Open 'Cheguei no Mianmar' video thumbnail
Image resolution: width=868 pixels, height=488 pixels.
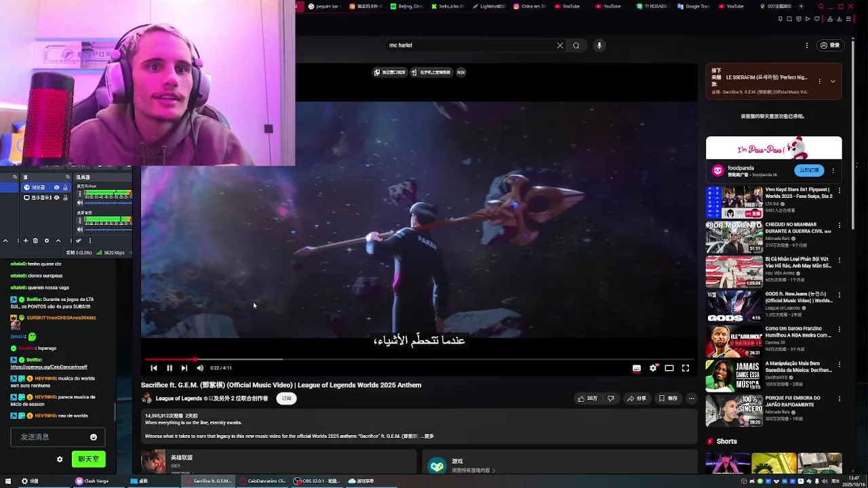pyautogui.click(x=734, y=237)
